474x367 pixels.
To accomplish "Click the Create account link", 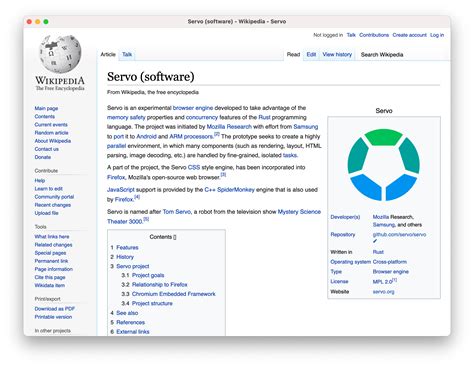I will [x=409, y=35].
